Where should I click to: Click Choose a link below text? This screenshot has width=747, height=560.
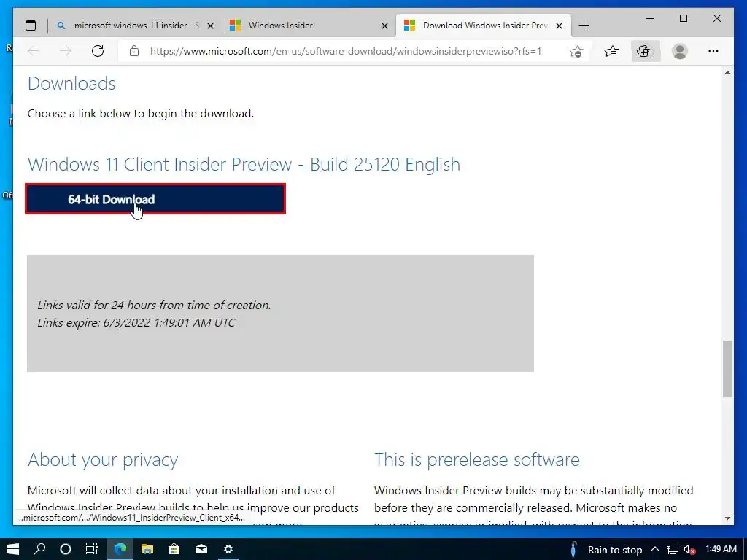[x=141, y=113]
